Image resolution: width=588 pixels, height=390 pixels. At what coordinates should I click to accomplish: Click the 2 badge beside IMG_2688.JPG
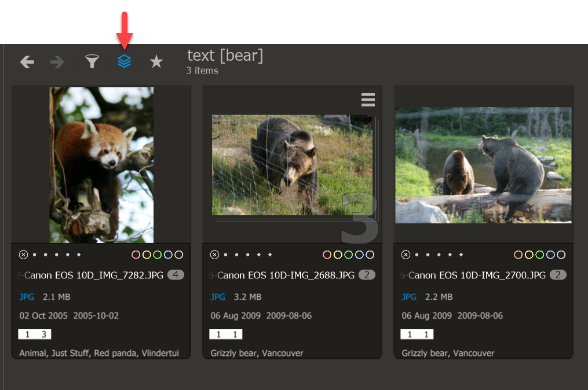tap(367, 275)
